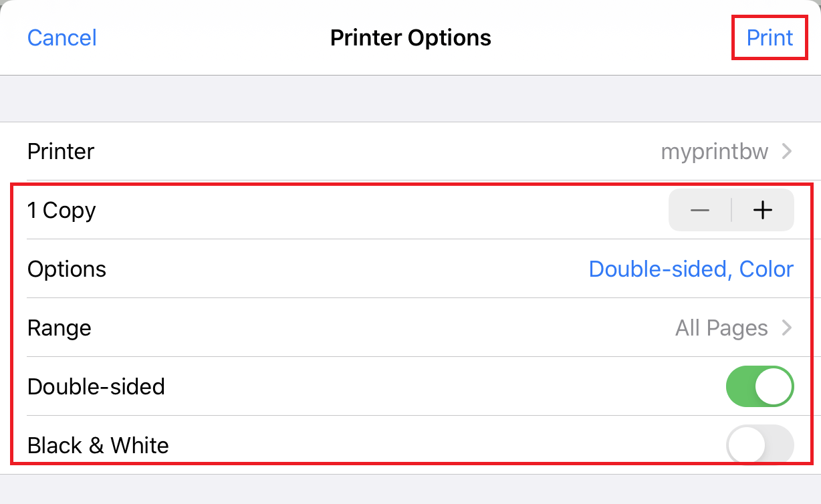821x504 pixels.
Task: Cancel the print dialog
Action: tap(62, 37)
